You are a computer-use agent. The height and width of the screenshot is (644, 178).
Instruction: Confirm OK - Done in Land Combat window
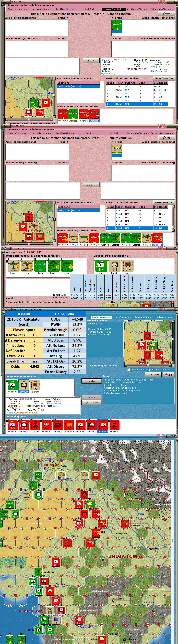(x=91, y=402)
